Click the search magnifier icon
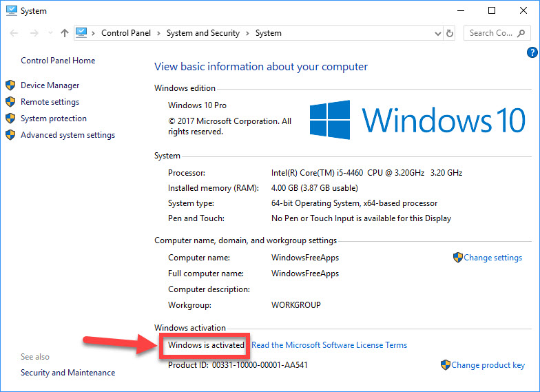This screenshot has height=392, width=540. pos(521,33)
